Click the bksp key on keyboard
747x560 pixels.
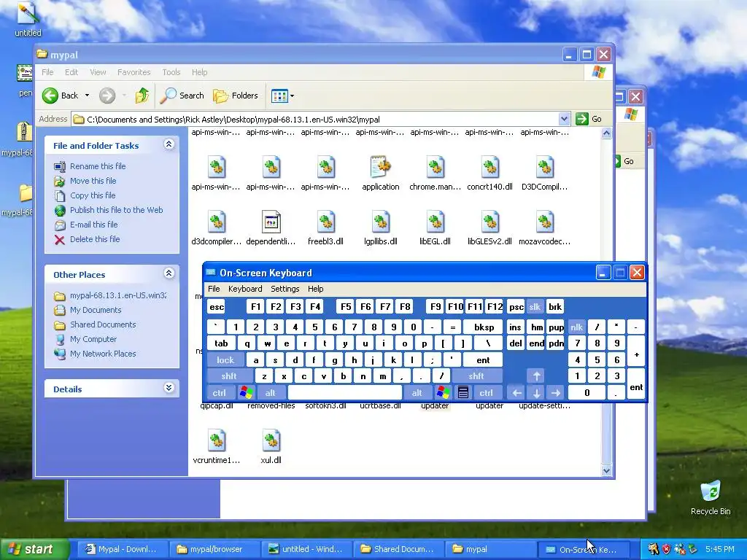[484, 327]
